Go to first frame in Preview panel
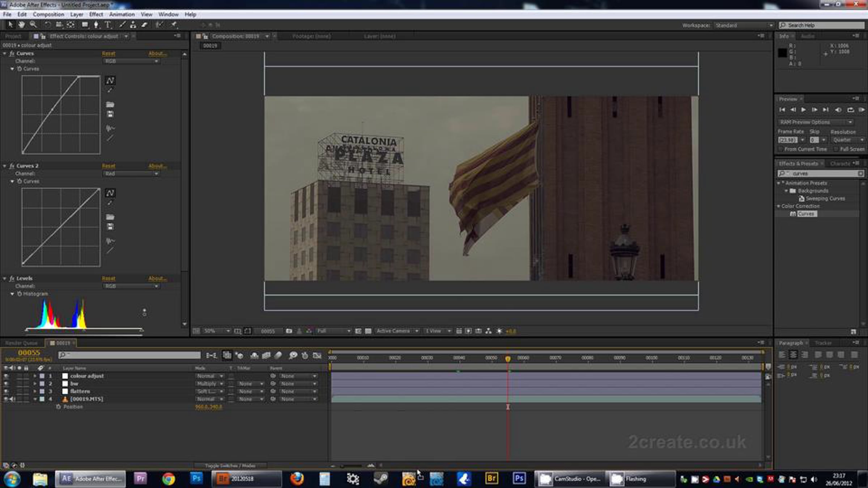The height and width of the screenshot is (488, 868). pyautogui.click(x=782, y=110)
